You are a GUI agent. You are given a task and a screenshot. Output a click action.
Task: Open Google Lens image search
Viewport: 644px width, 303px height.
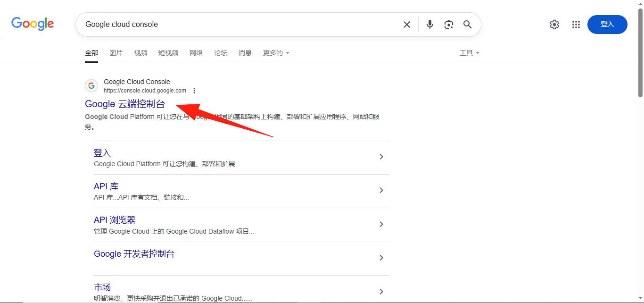coord(448,24)
